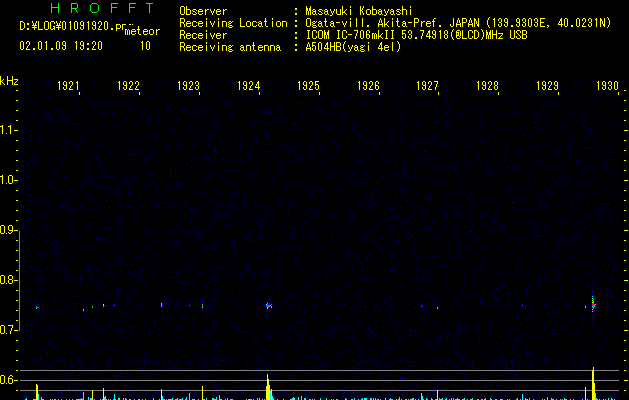
Task: Click time axis label 1927
Action: [427, 85]
